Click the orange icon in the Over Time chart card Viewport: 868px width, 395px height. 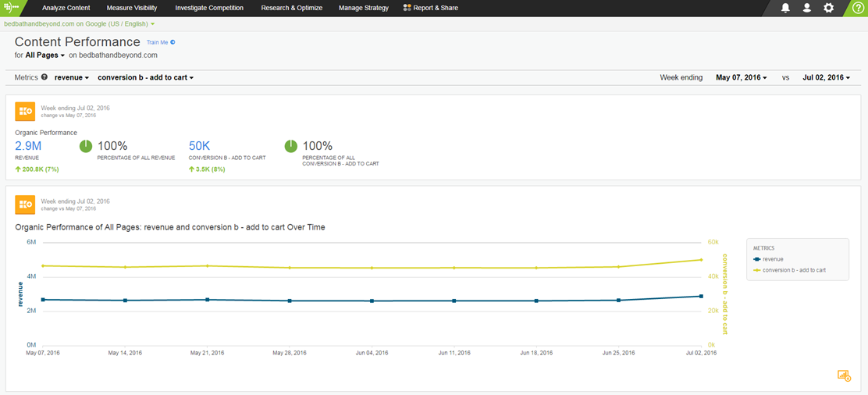pyautogui.click(x=26, y=205)
